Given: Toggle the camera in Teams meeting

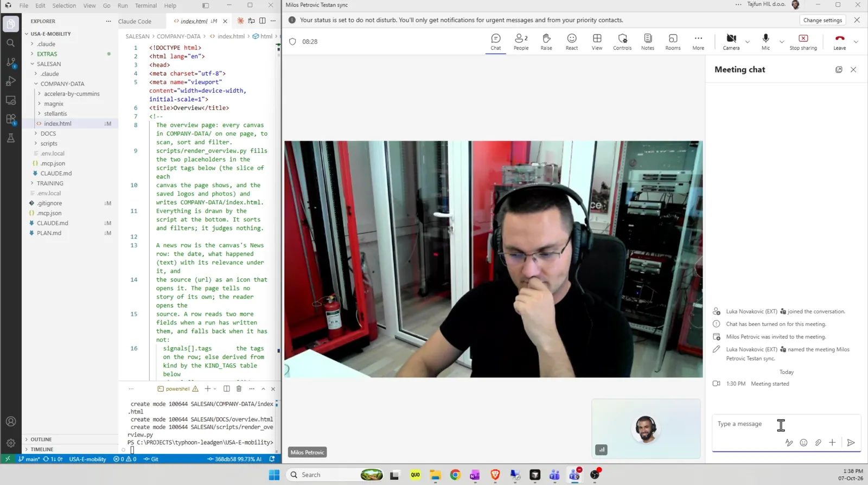Looking at the screenshot, I should pos(731,42).
